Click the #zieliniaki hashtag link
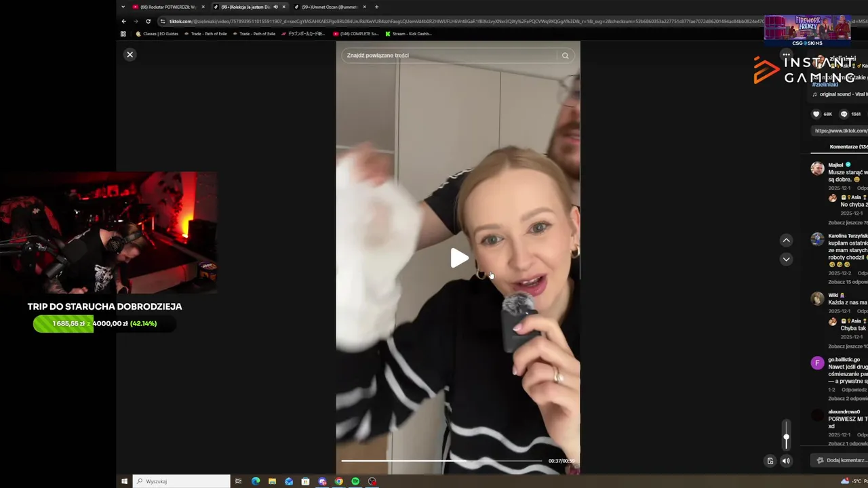Viewport: 868px width, 488px height. (825, 85)
